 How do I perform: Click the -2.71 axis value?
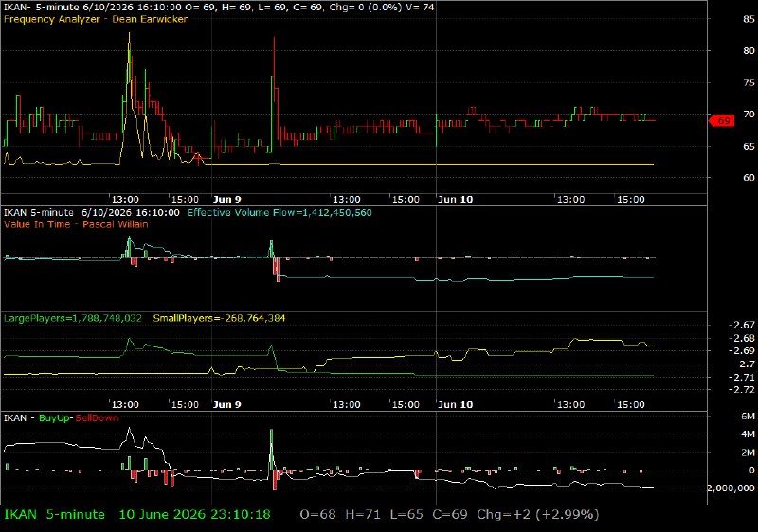pyautogui.click(x=741, y=377)
